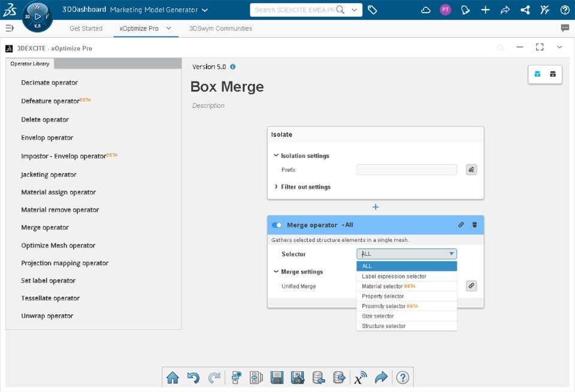Open the Marketing Model Generator dashboard dropdown
This screenshot has height=392, width=575.
(205, 10)
